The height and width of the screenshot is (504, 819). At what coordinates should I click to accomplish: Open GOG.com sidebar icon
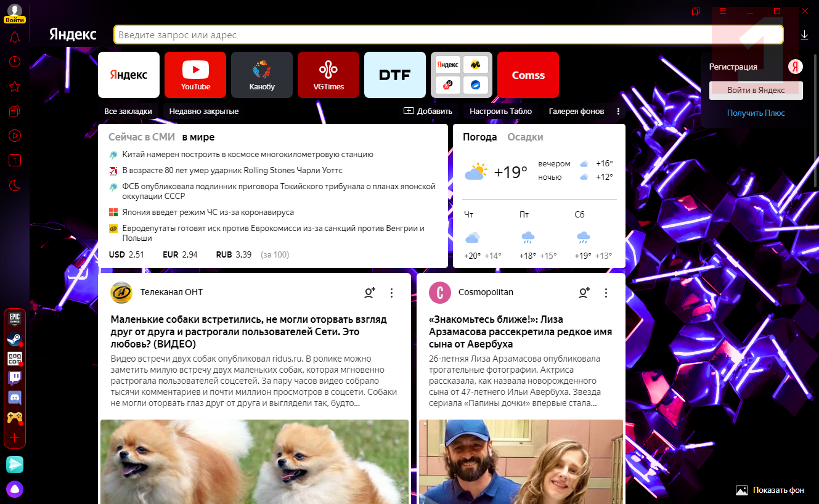click(x=14, y=359)
